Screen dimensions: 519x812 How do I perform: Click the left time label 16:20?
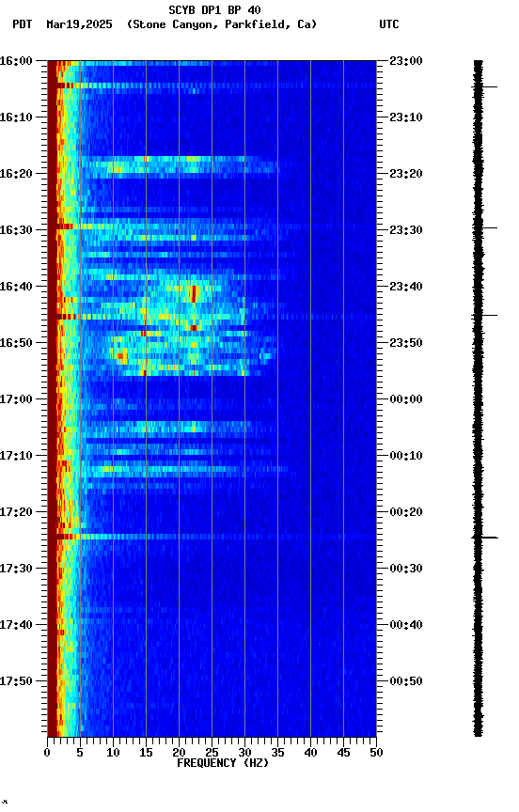16,174
